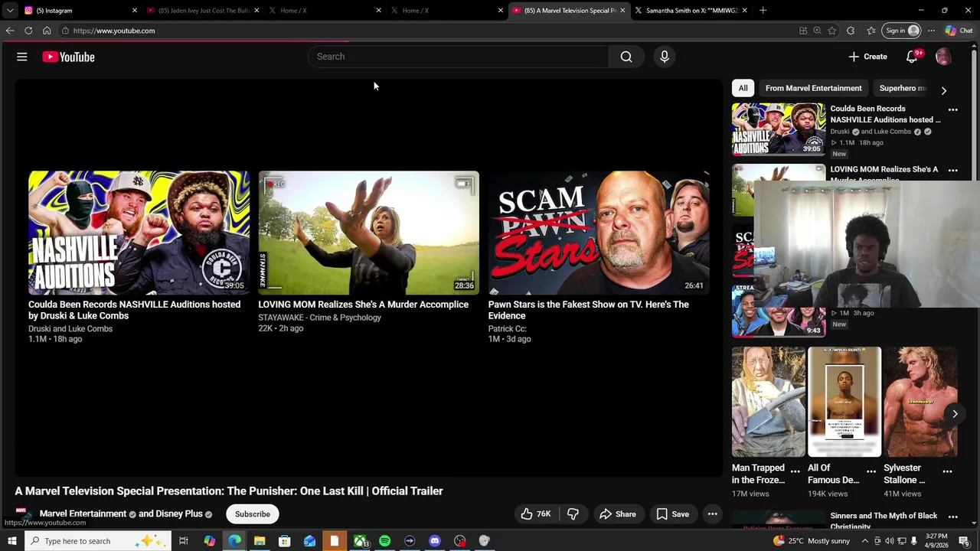The height and width of the screenshot is (551, 980).
Task: Select the All filter chip
Action: point(743,88)
